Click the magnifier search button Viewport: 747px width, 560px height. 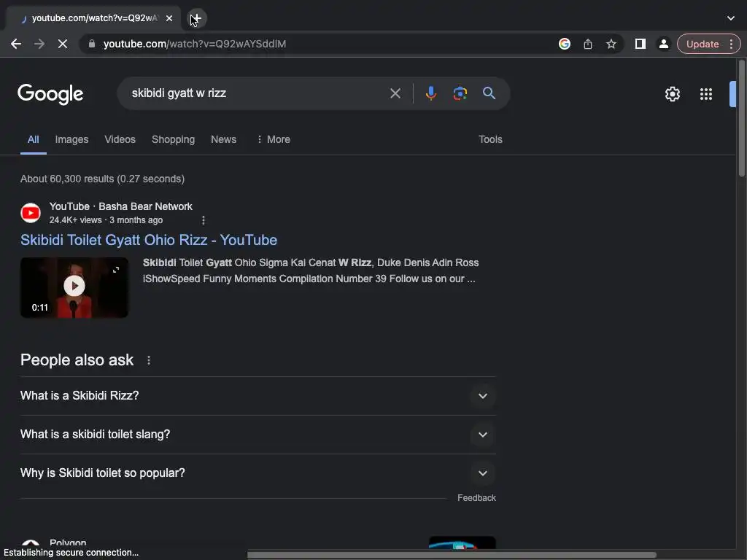pyautogui.click(x=489, y=93)
